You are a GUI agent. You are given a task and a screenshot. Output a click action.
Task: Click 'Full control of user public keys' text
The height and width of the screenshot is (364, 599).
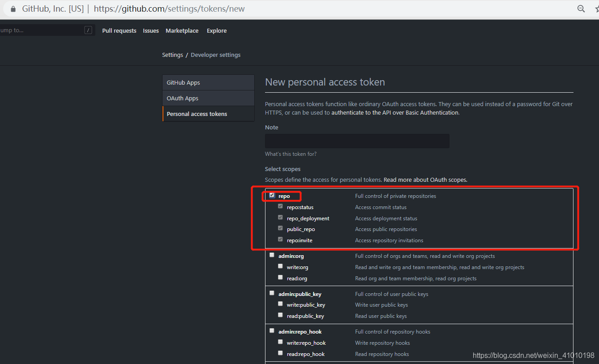click(392, 294)
